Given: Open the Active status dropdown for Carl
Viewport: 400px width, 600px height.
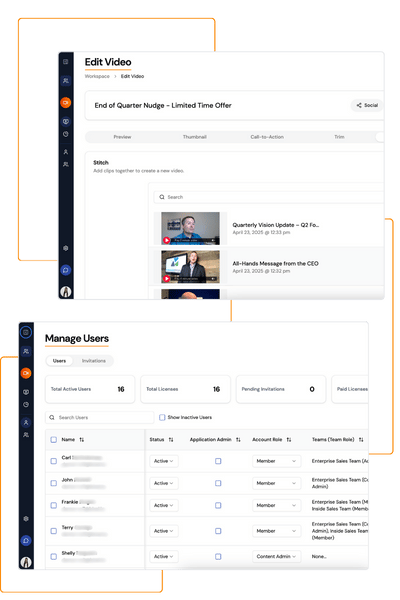Looking at the screenshot, I should (x=164, y=461).
